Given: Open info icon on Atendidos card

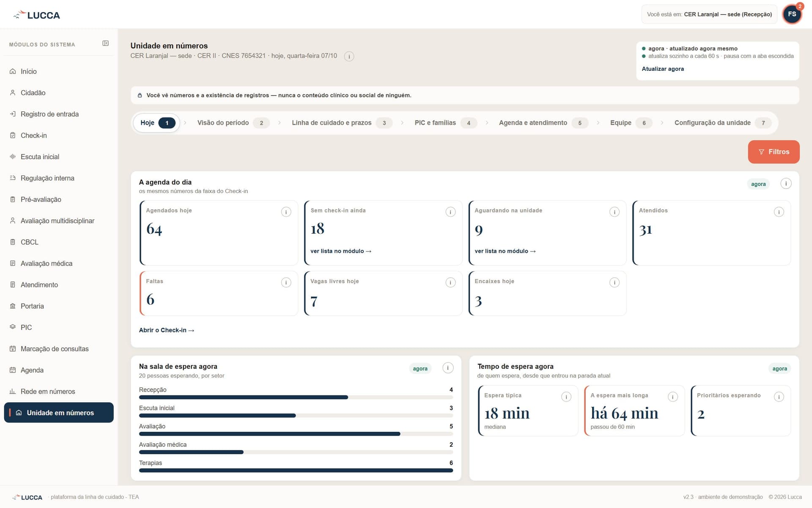Looking at the screenshot, I should 779,212.
